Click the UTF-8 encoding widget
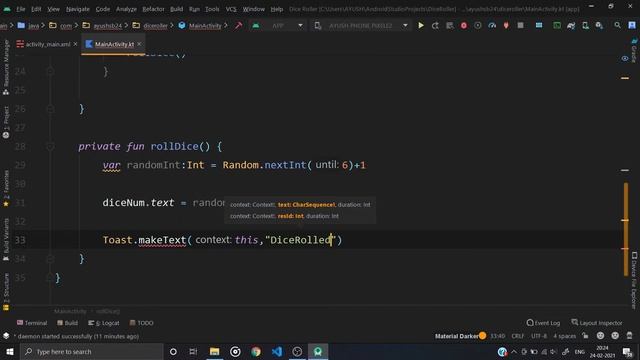Viewport: 640px width, 360px height. [x=539, y=336]
